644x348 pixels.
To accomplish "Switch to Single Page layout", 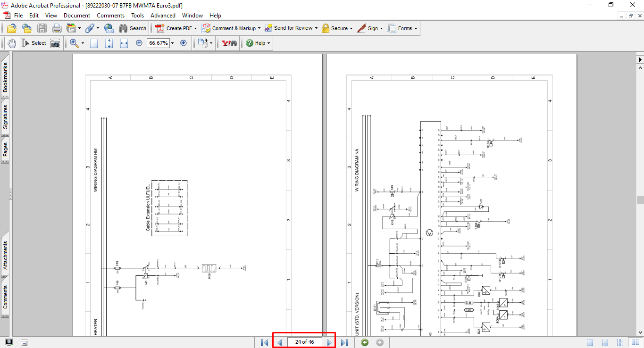I will 590,342.
